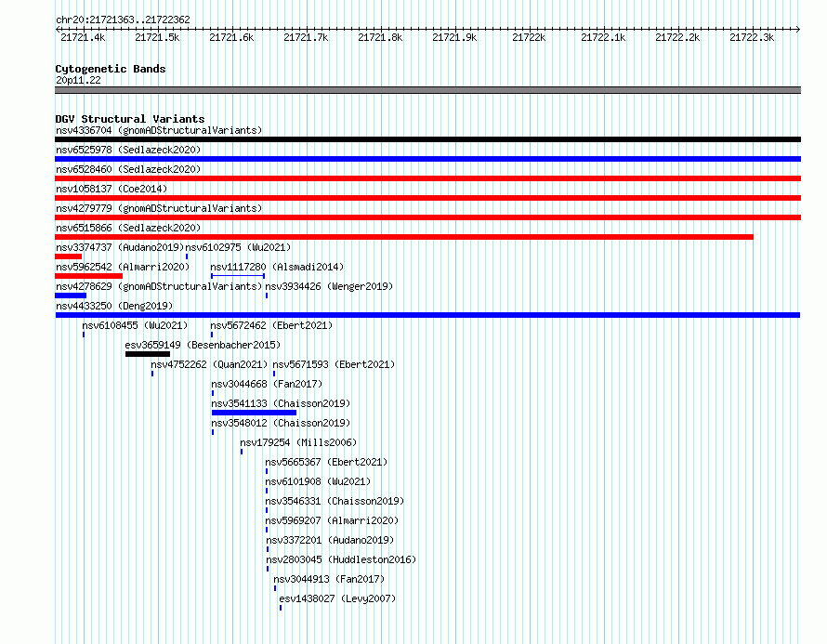
Task: Click the short red bar under nsv3374737
Action: coord(69,256)
